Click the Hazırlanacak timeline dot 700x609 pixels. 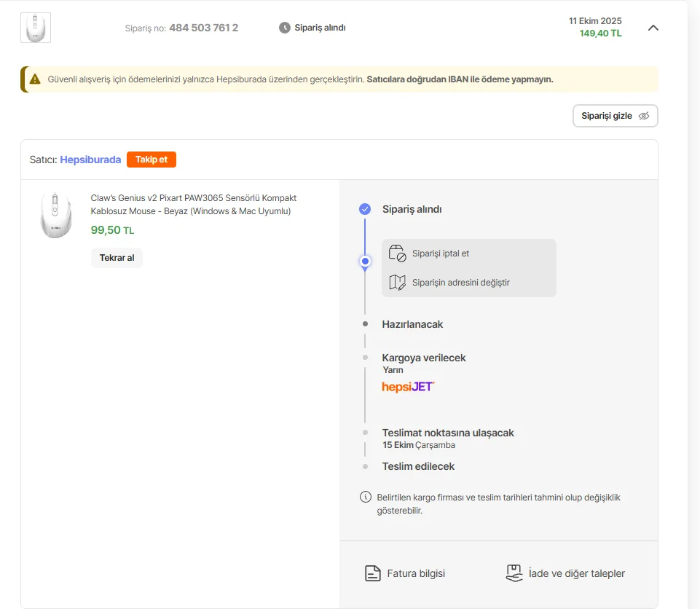[x=365, y=323]
